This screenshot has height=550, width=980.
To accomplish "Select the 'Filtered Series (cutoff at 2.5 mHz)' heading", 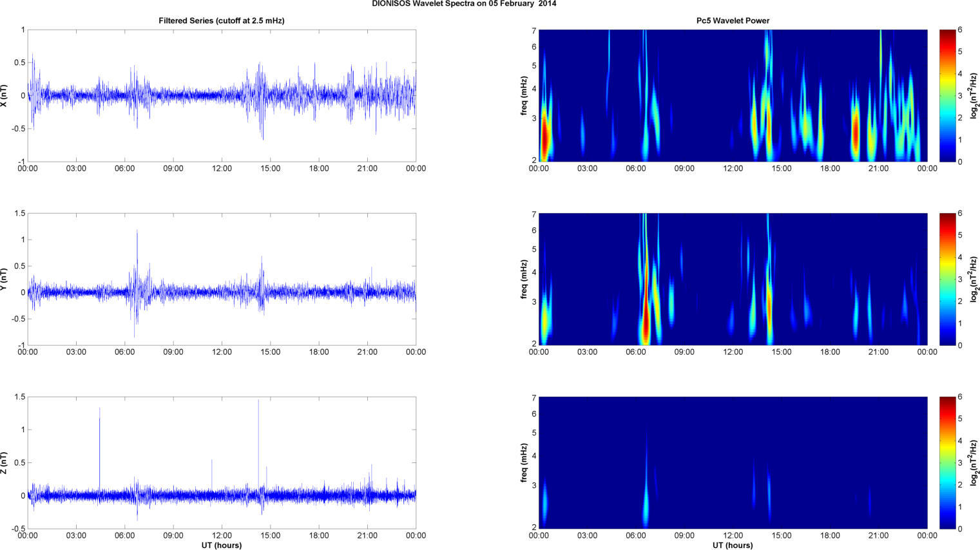I will click(x=222, y=21).
